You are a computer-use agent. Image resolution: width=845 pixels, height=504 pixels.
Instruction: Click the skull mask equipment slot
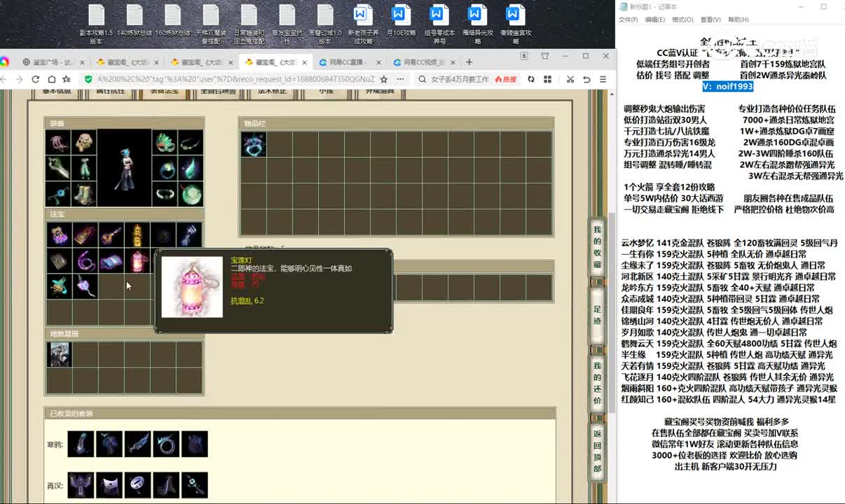tap(84, 142)
